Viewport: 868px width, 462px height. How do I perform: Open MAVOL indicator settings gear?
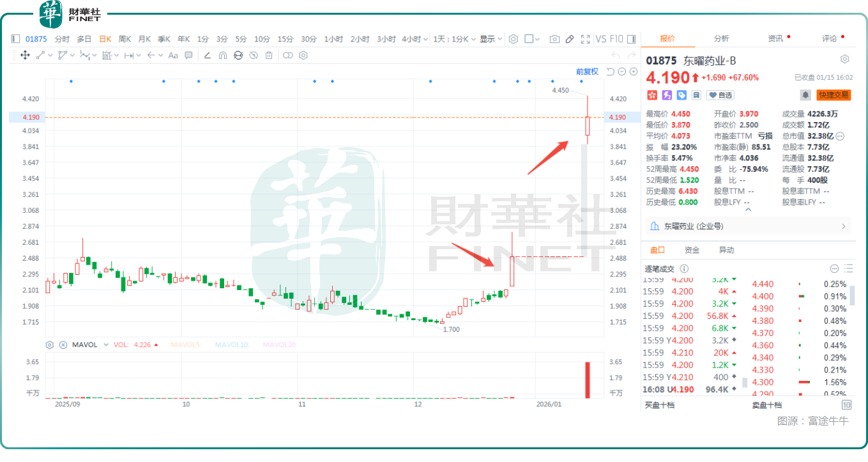click(50, 345)
